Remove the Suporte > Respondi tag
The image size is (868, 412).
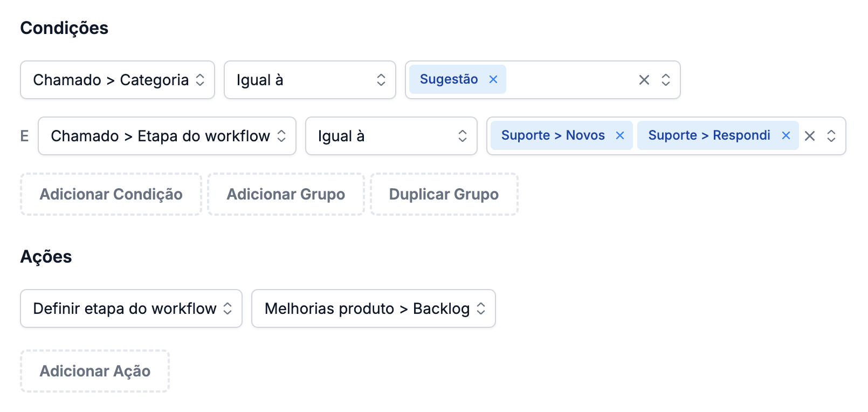pos(786,135)
